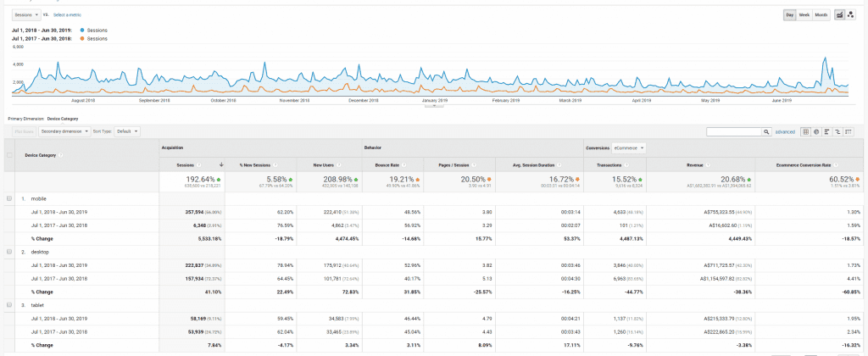868x356 pixels.
Task: Select the Performance bar view icon
Action: (828, 131)
